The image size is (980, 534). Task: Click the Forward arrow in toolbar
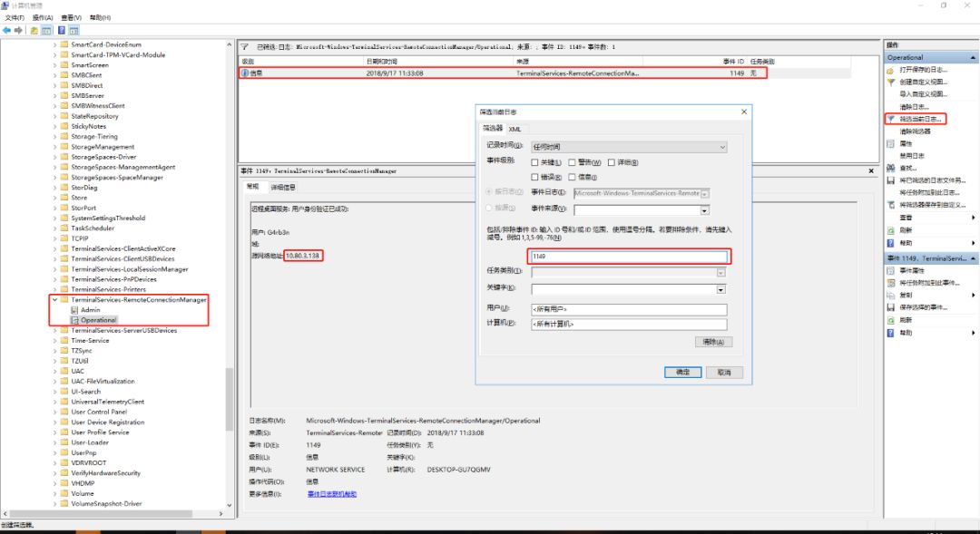click(x=18, y=30)
